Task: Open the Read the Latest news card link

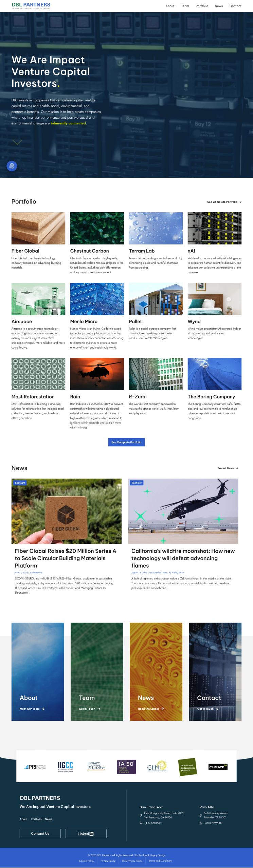Action: pyautogui.click(x=151, y=709)
